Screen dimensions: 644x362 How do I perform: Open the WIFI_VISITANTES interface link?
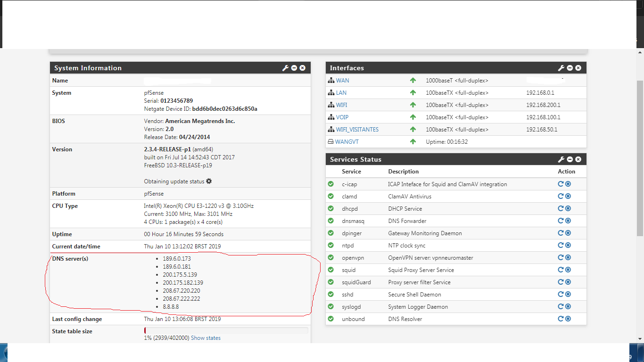[357, 130]
